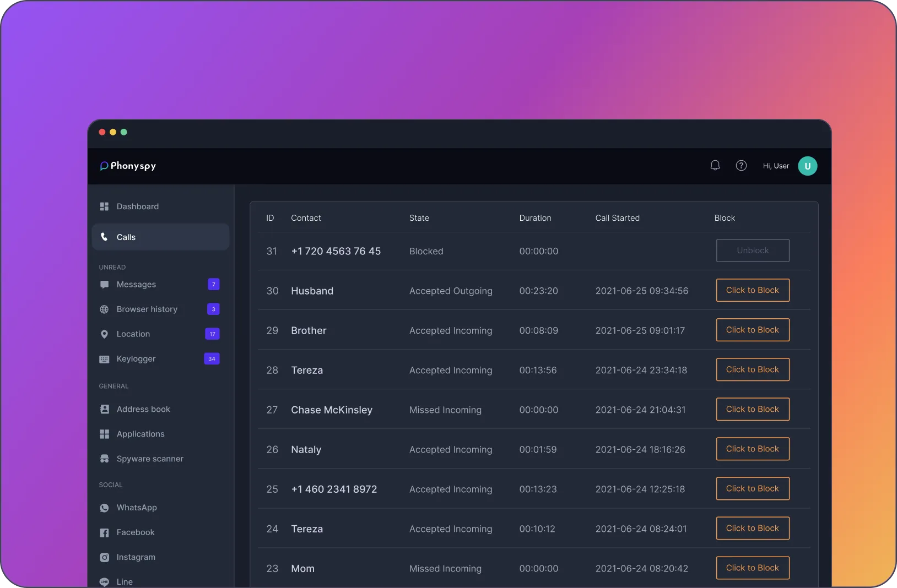Screen dimensions: 897x588
Task: Click the Phonyspy logo
Action: tap(128, 166)
